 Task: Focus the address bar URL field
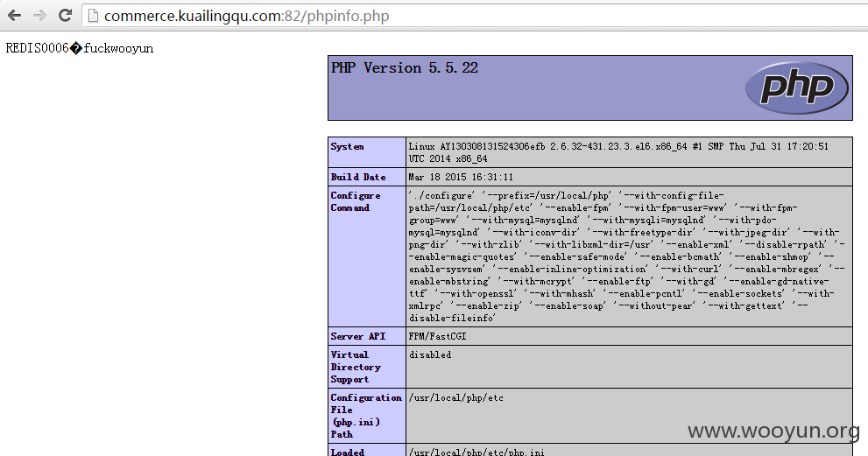(x=475, y=16)
